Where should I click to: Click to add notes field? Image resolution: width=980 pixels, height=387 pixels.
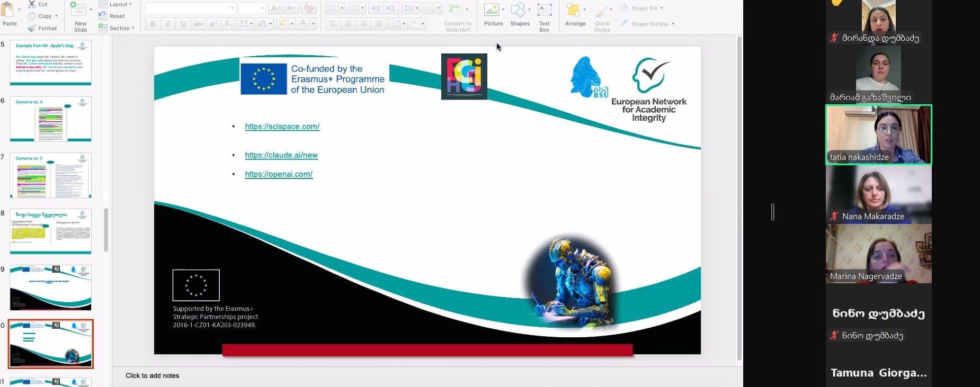[153, 376]
